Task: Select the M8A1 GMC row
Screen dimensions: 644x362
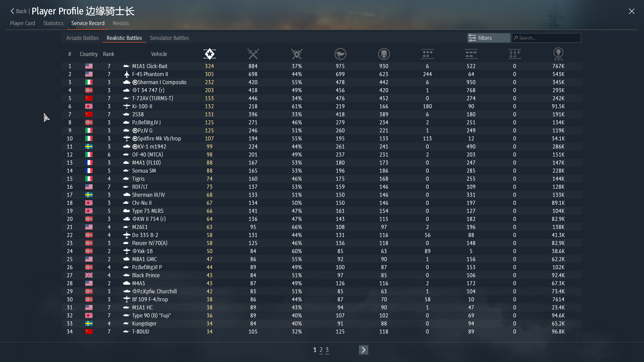Action: 322,259
